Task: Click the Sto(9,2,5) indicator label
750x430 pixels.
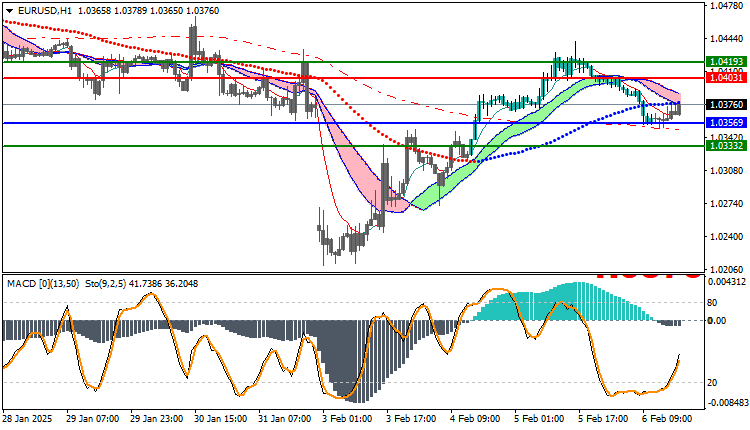Action: (x=106, y=284)
